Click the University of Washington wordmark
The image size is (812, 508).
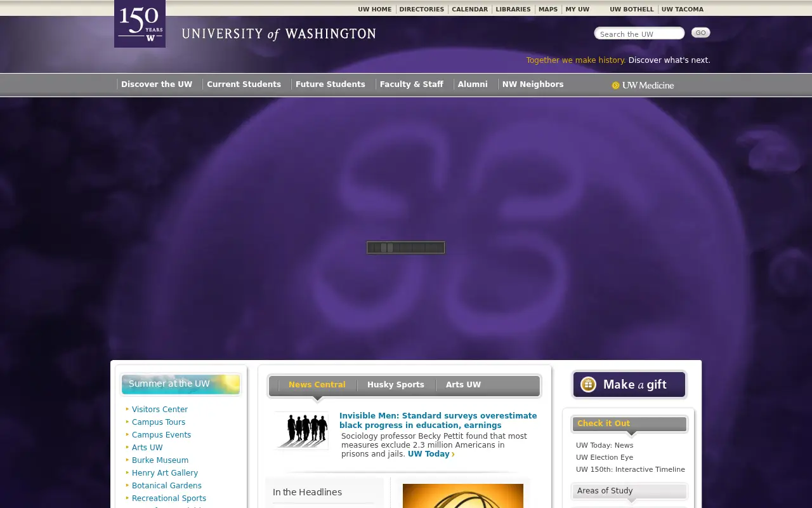tap(278, 34)
